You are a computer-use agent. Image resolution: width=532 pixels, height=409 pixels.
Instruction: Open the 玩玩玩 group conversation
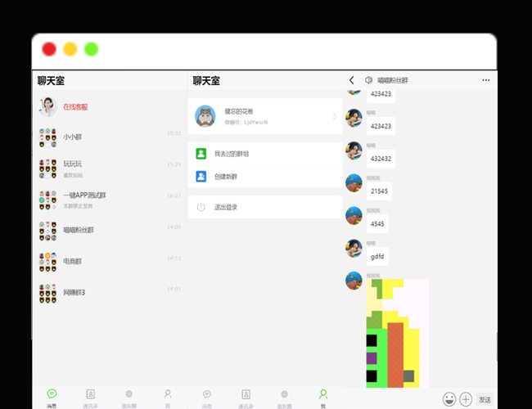(x=110, y=169)
